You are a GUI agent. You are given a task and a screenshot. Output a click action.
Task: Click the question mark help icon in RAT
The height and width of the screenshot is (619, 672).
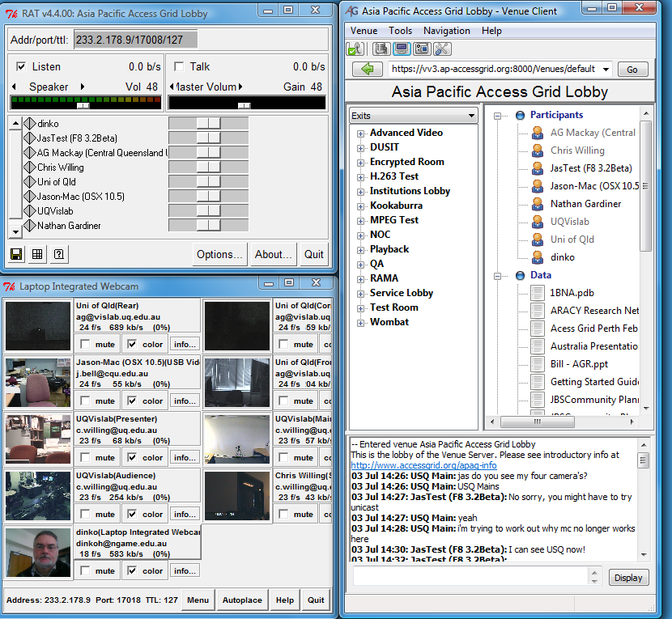click(x=58, y=254)
